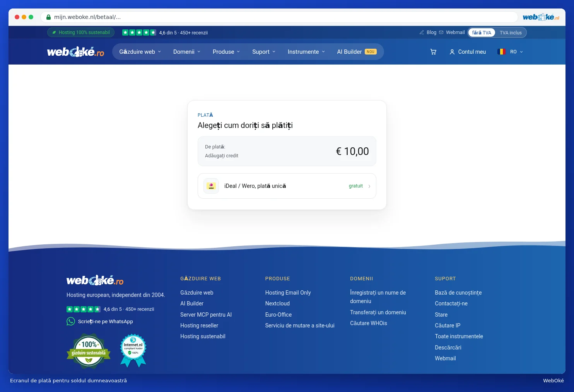Open Contactați-ne footer link
574x392 pixels.
tap(451, 304)
